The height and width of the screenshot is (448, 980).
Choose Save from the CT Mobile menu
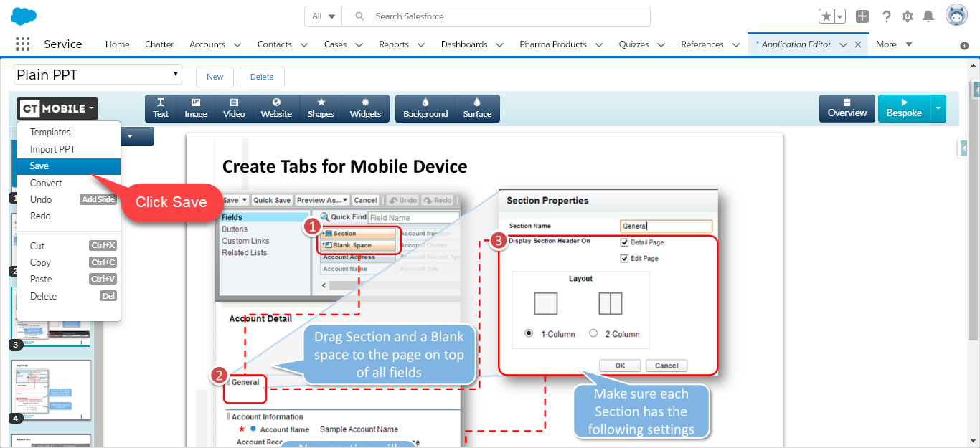tap(39, 166)
